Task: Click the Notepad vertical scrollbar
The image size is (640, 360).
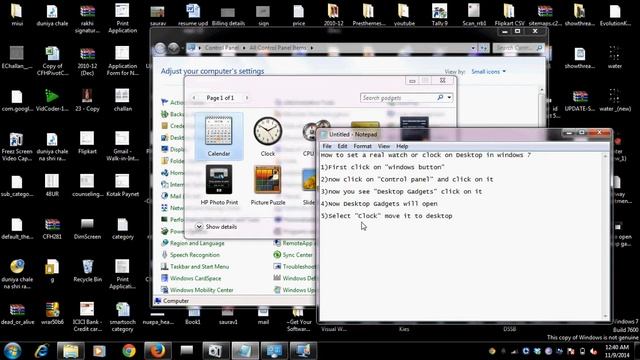Action: pos(605,236)
